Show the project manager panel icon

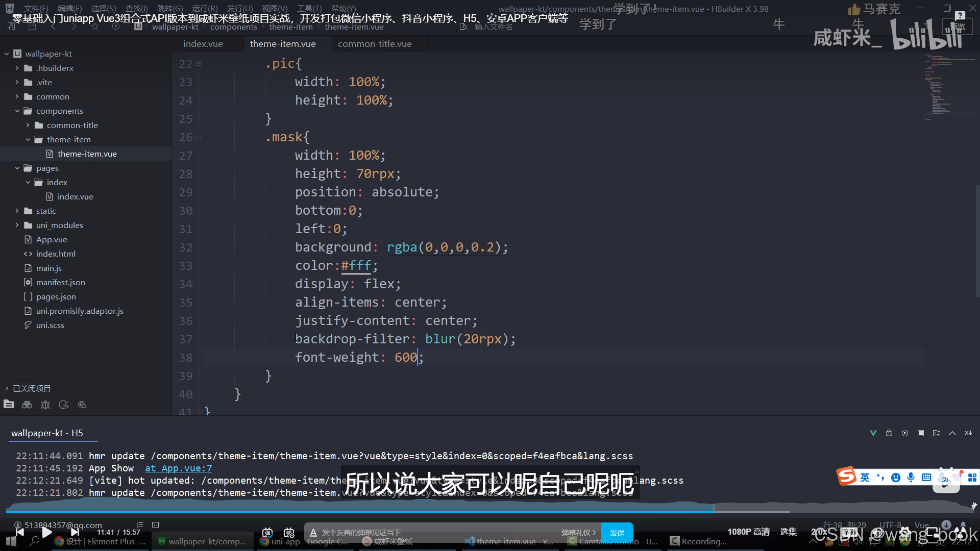click(9, 405)
